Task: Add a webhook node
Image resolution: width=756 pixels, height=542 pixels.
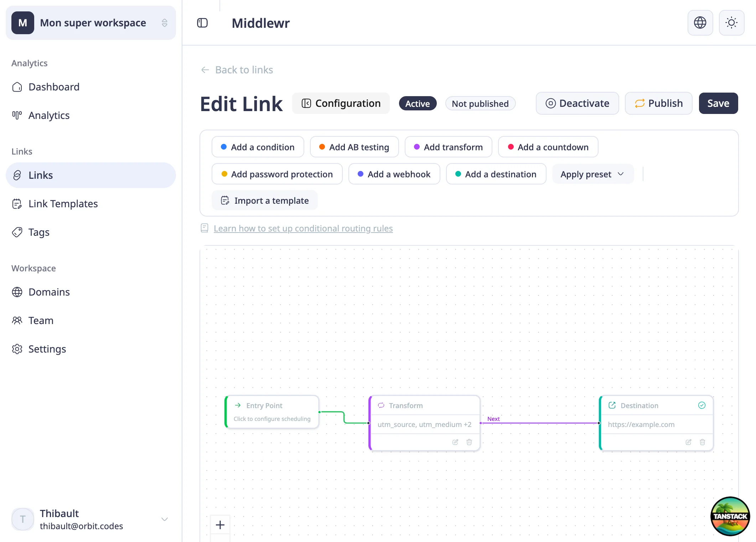Action: [x=394, y=174]
